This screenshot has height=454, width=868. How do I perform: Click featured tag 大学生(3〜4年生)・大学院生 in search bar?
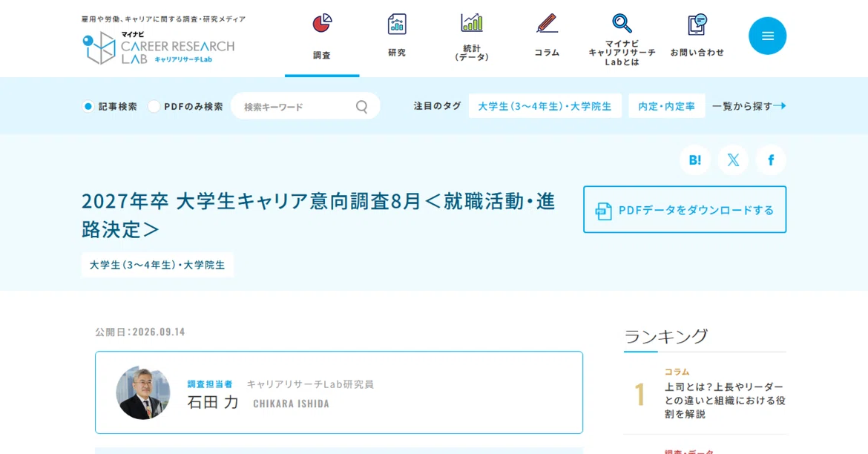pyautogui.click(x=545, y=106)
